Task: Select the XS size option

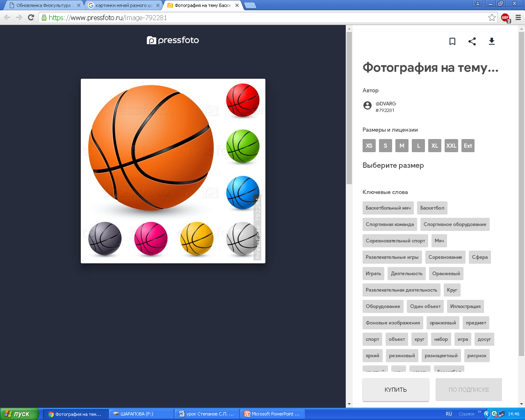Action: (x=369, y=146)
